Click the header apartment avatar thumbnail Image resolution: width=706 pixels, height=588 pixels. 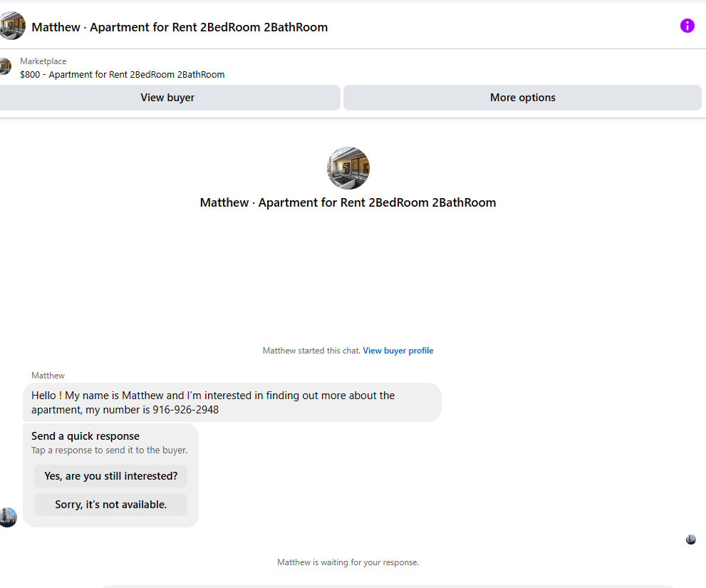[x=12, y=26]
